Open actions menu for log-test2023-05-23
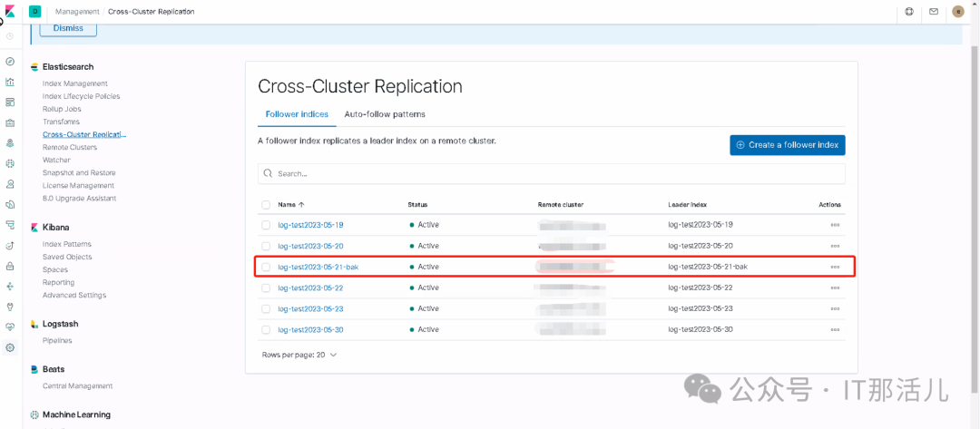 [x=835, y=308]
